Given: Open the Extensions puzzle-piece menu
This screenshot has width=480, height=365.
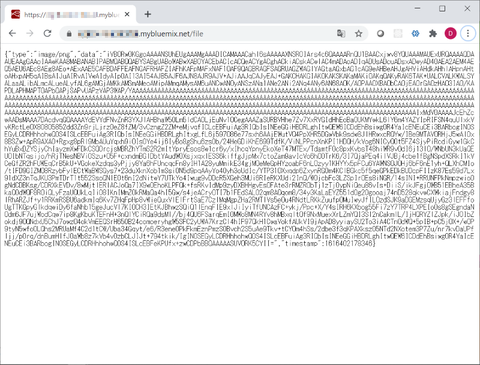Looking at the screenshot, I should coord(433,34).
